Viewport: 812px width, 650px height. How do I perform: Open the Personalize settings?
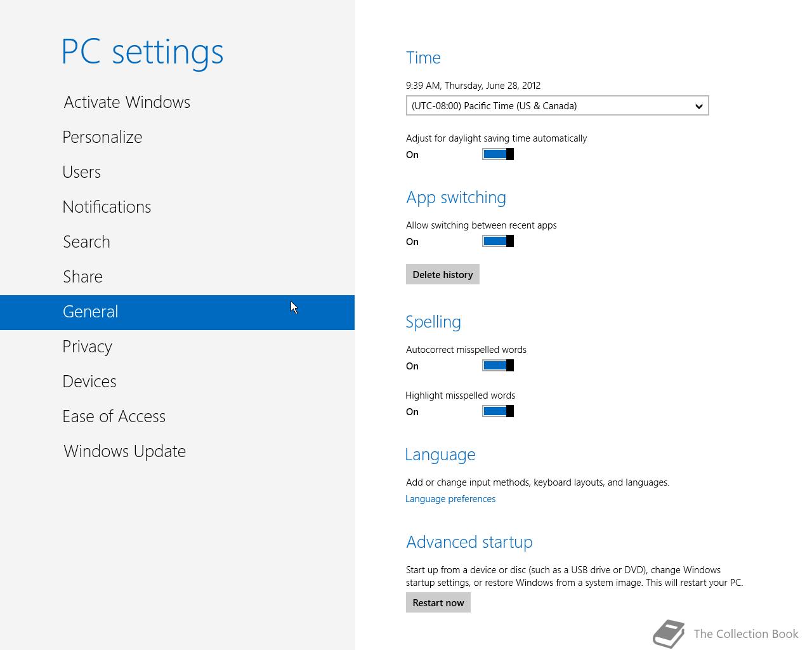coord(177,137)
